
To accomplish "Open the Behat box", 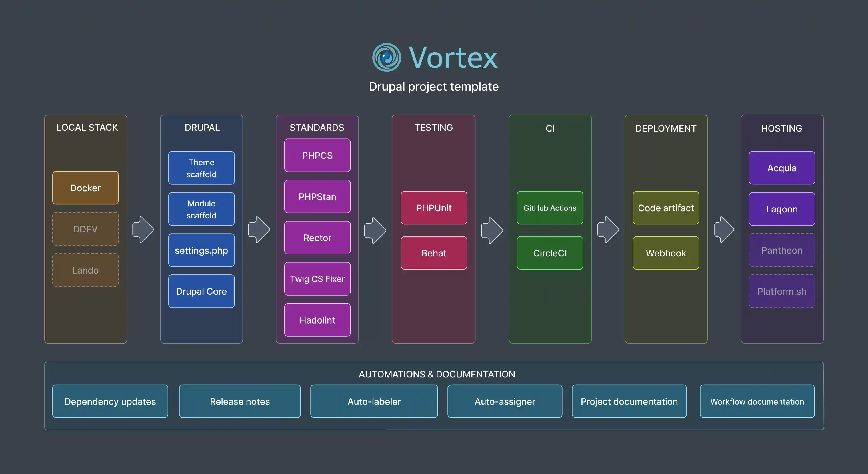I will (x=434, y=253).
